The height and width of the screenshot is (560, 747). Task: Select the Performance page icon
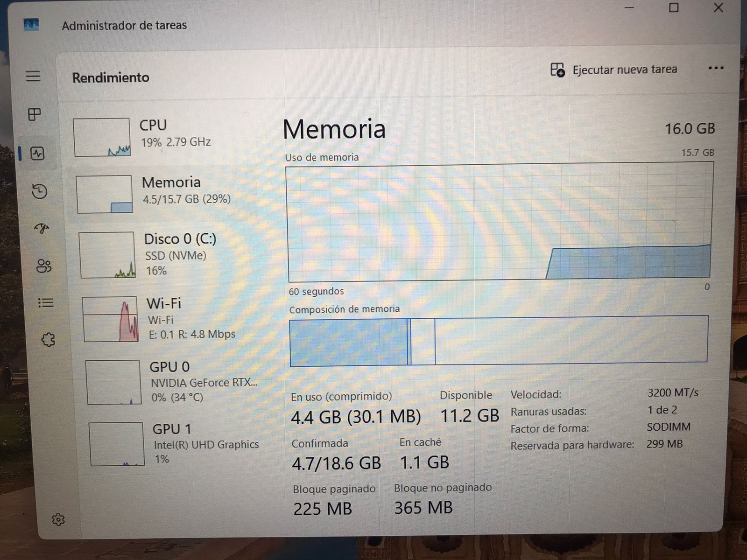(x=37, y=153)
